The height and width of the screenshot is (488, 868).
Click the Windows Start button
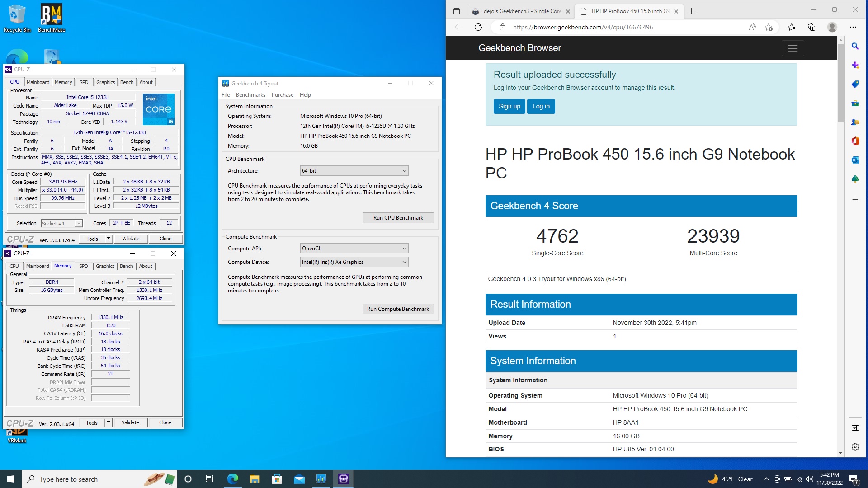(x=11, y=479)
